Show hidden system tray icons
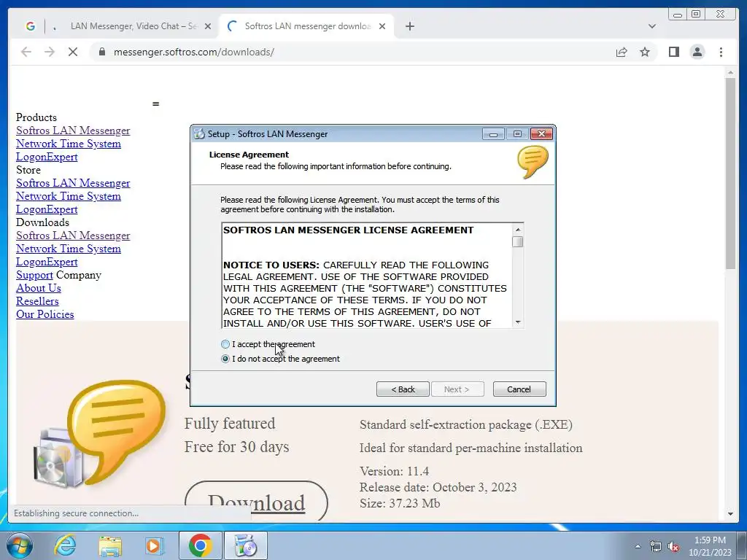747x560 pixels. coord(638,546)
